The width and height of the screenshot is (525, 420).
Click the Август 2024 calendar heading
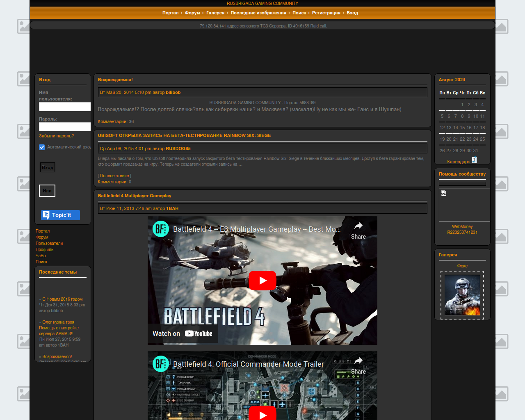tap(452, 80)
